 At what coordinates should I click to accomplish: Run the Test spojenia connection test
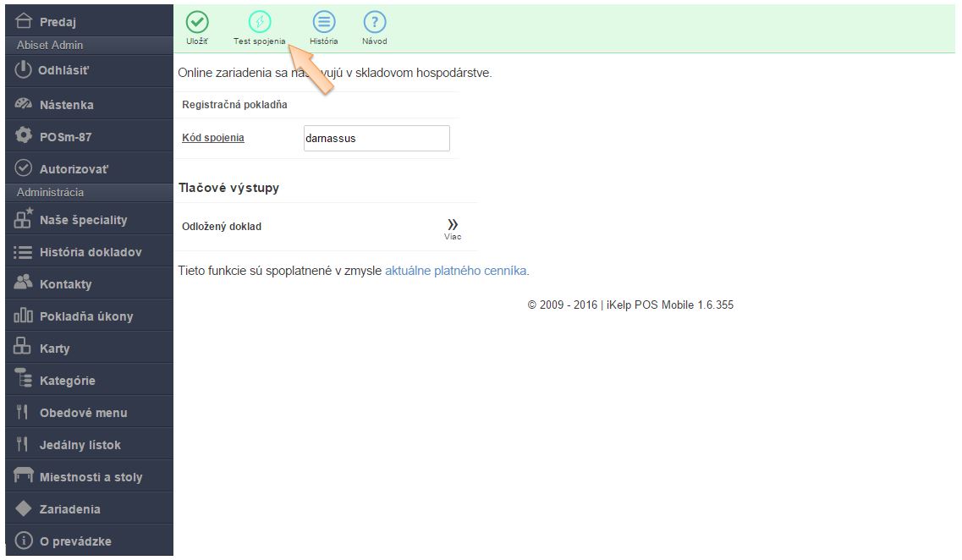click(260, 23)
